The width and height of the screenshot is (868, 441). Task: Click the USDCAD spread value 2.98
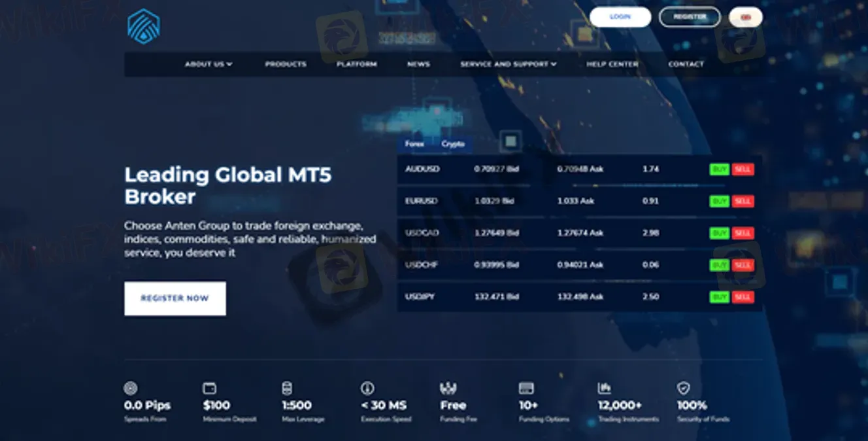pyautogui.click(x=651, y=233)
